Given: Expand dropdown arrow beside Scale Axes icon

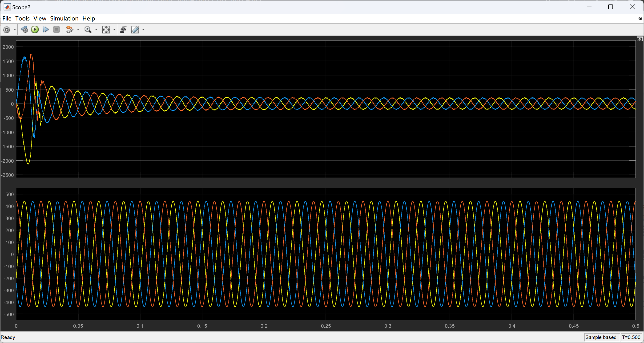Looking at the screenshot, I should point(114,30).
